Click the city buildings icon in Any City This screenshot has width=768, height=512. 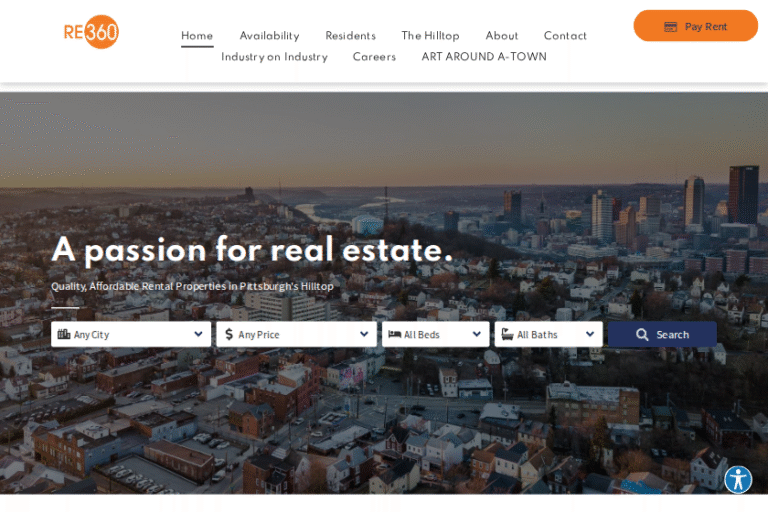(64, 334)
